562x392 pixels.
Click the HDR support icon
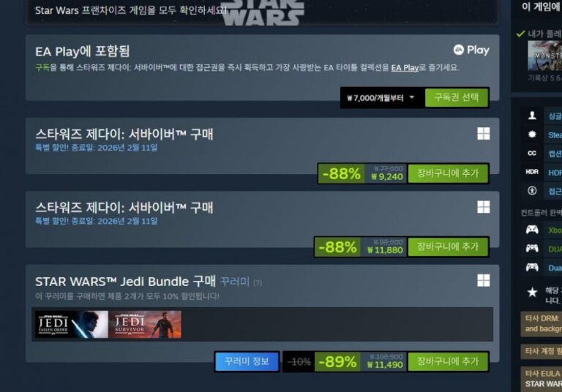pos(532,172)
